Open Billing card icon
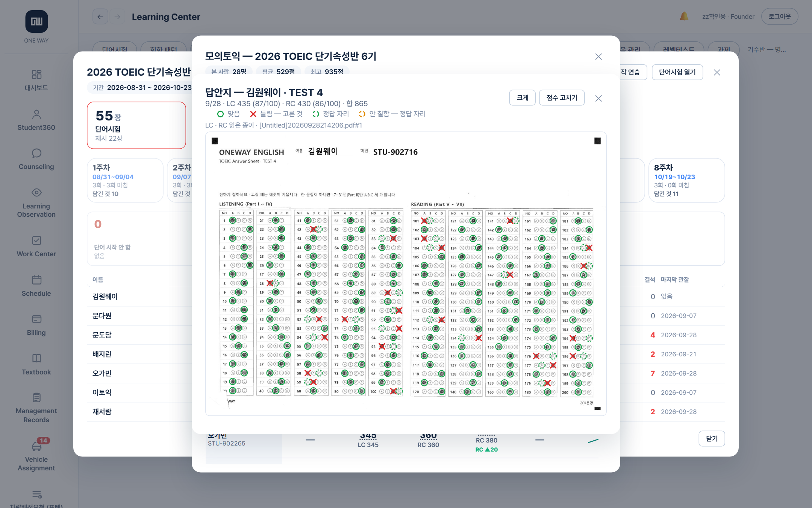The width and height of the screenshot is (812, 508). [36, 319]
